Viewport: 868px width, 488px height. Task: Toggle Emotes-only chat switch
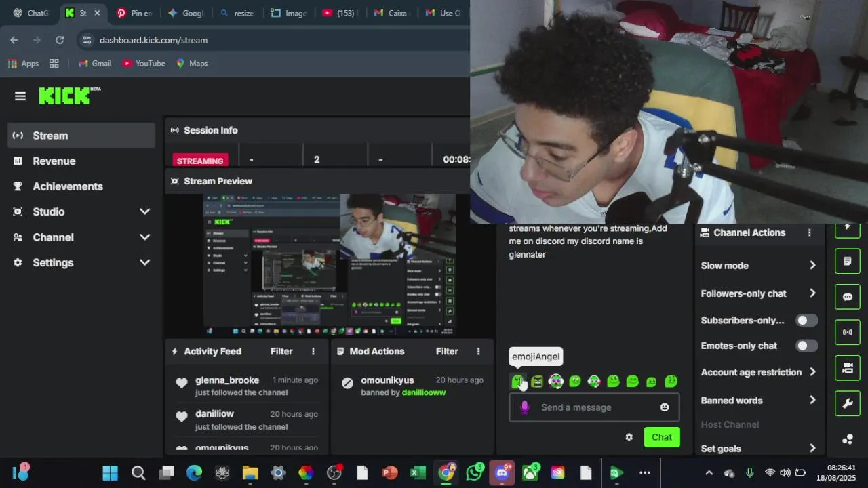coord(807,346)
